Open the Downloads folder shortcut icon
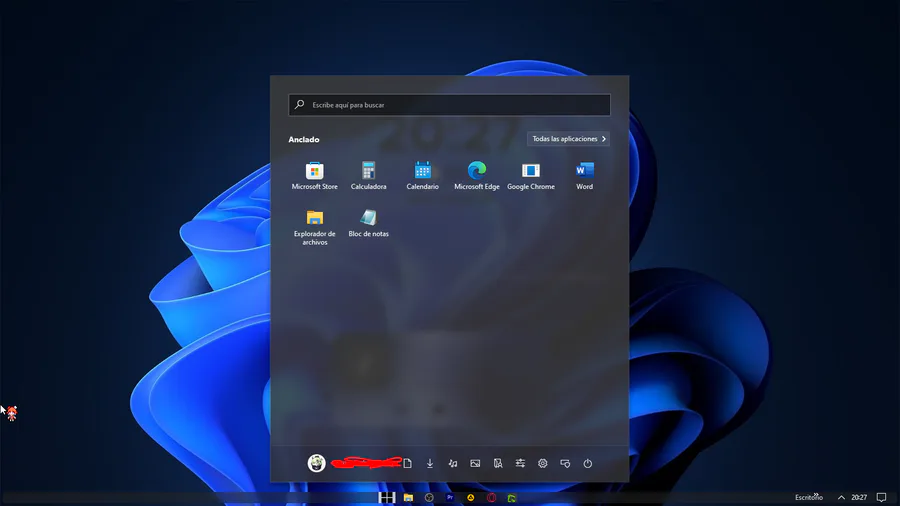Screen dimensions: 900x506 click(430, 463)
